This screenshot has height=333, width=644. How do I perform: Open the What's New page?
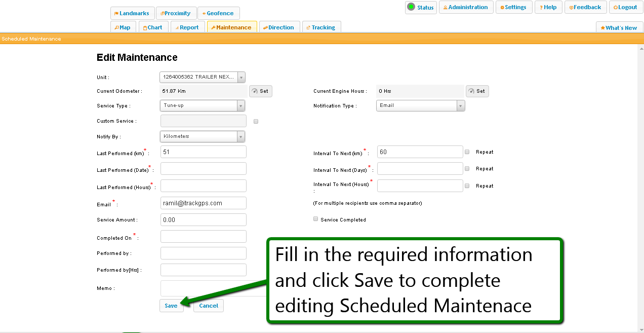pos(619,28)
